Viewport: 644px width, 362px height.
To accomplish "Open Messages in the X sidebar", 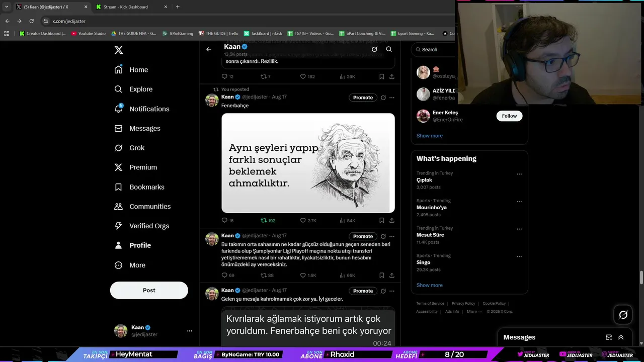I will point(137,128).
